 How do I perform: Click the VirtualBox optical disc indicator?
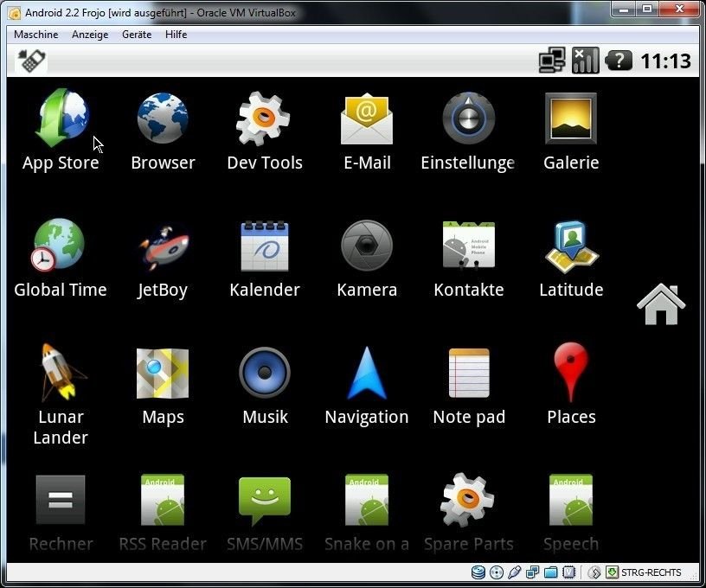click(x=496, y=572)
